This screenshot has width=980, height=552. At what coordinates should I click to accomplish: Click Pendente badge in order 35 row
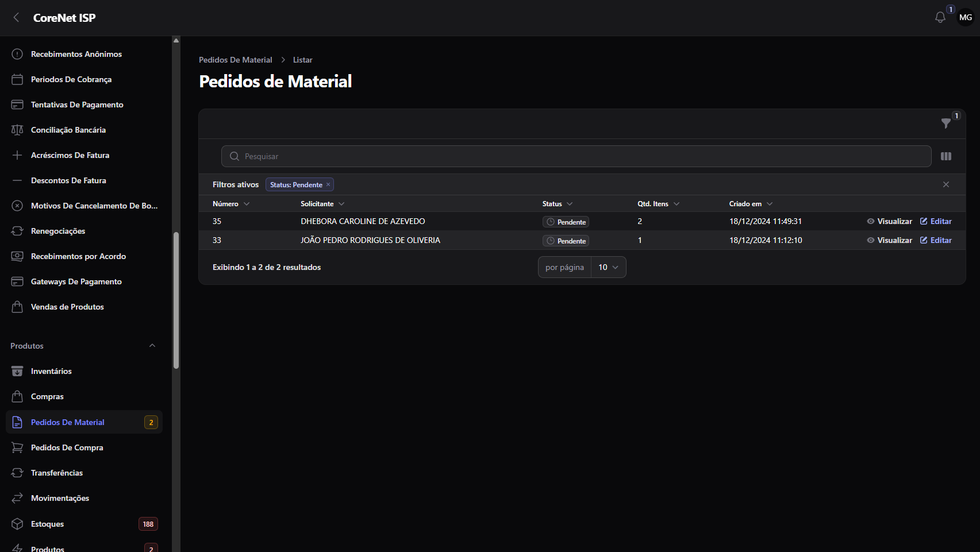(x=566, y=222)
